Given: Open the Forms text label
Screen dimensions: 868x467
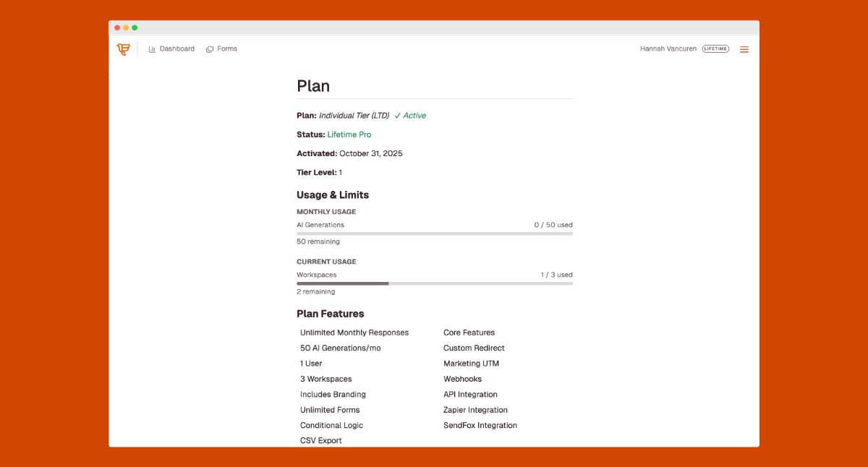Looking at the screenshot, I should [227, 49].
